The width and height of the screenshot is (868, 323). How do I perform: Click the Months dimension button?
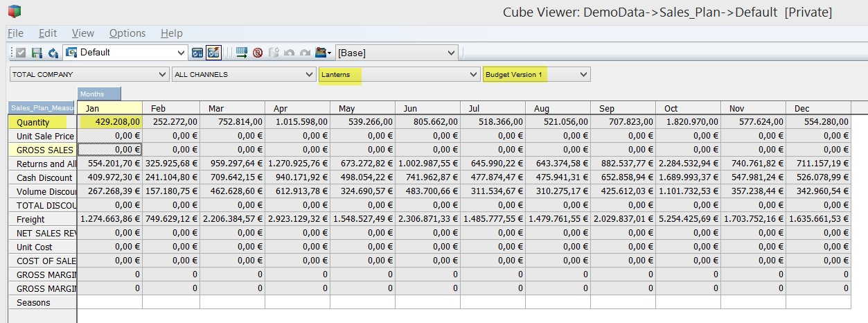pyautogui.click(x=99, y=94)
